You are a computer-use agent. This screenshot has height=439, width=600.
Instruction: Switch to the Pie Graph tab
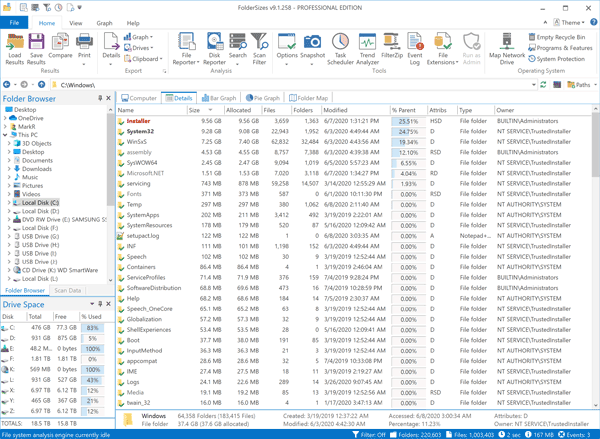pos(263,98)
